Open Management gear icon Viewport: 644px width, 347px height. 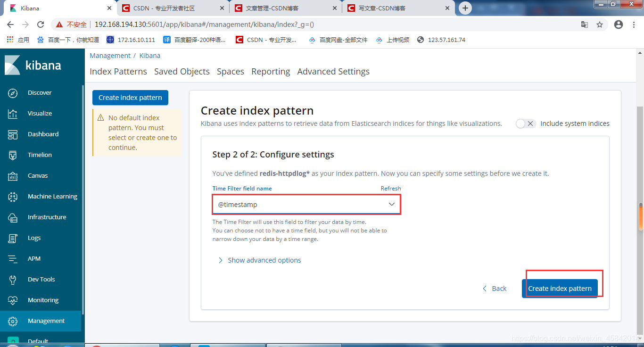(13, 321)
